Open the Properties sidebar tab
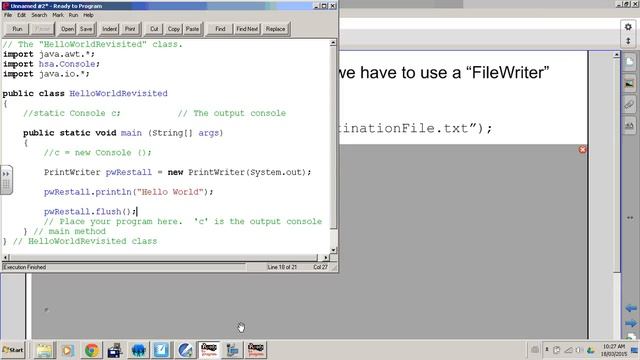 (x=629, y=126)
